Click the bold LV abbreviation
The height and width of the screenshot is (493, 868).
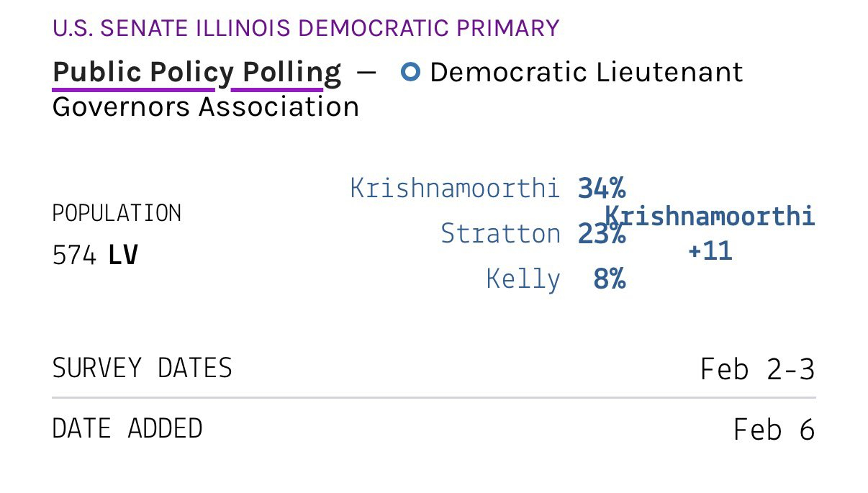click(123, 255)
